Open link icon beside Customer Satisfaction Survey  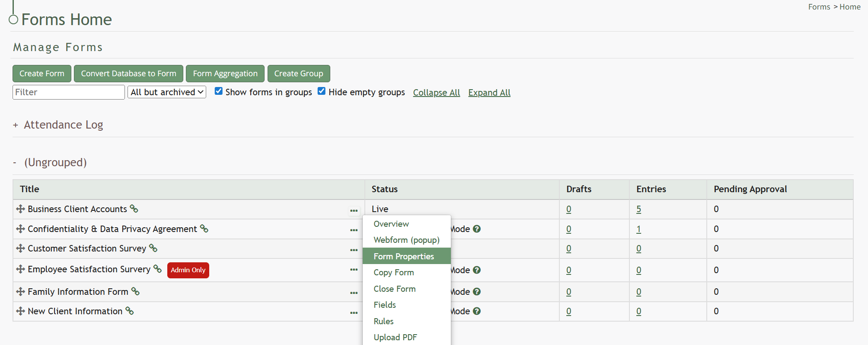tap(153, 248)
